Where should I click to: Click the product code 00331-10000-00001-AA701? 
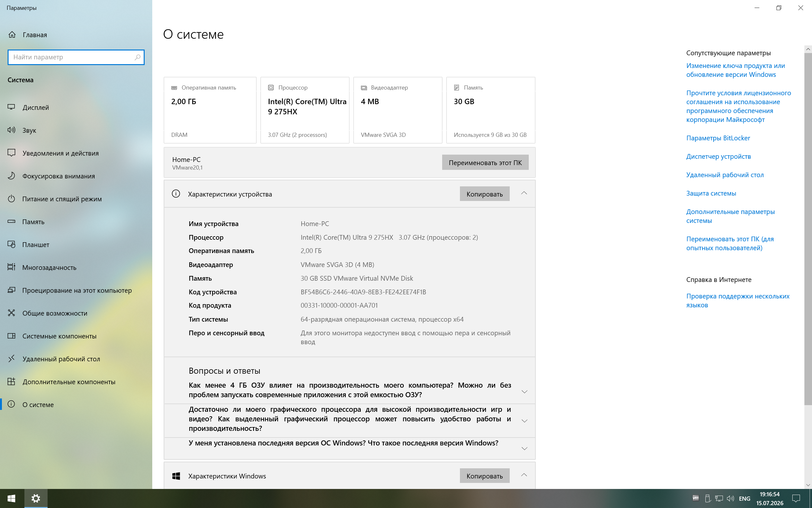pyautogui.click(x=339, y=305)
